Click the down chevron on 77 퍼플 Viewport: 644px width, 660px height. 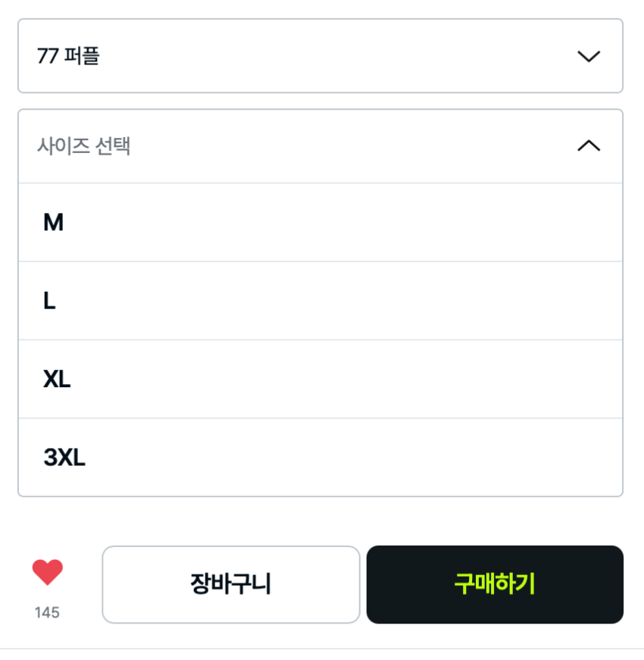[588, 56]
